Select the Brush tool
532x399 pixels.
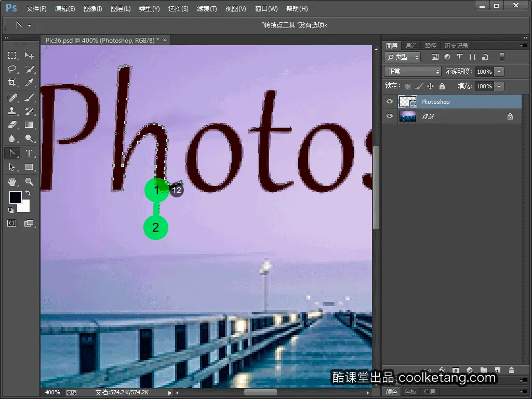pos(29,98)
